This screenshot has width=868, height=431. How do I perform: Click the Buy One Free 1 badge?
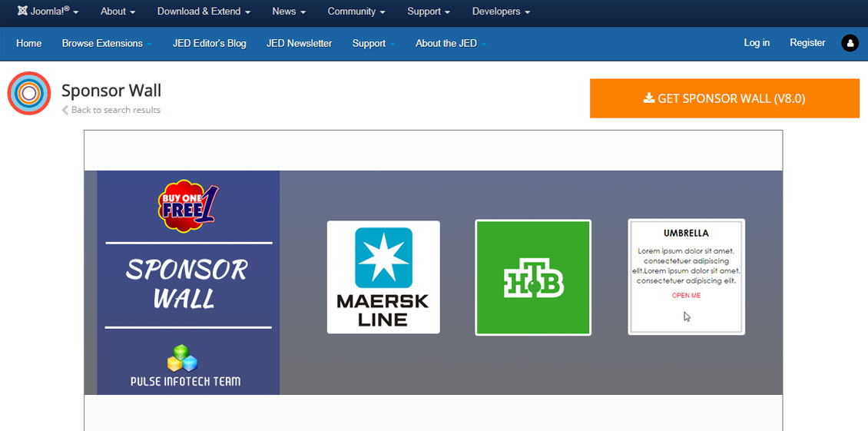[x=188, y=206]
